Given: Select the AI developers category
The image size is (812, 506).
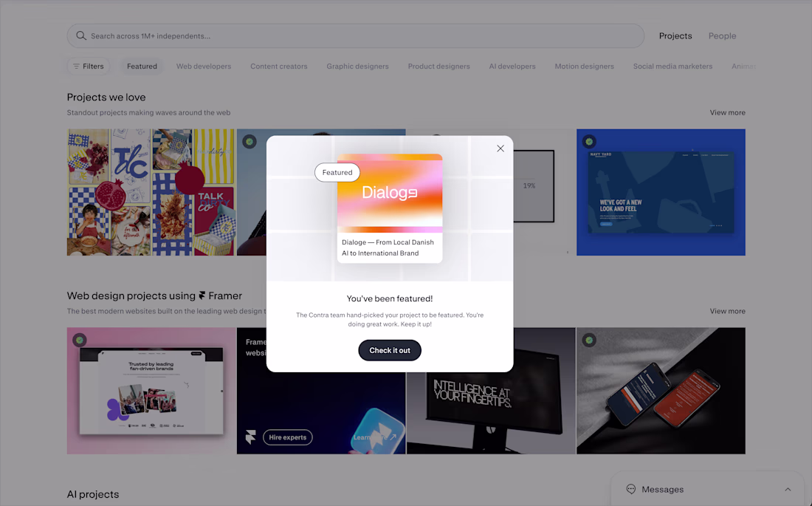Looking at the screenshot, I should (512, 66).
